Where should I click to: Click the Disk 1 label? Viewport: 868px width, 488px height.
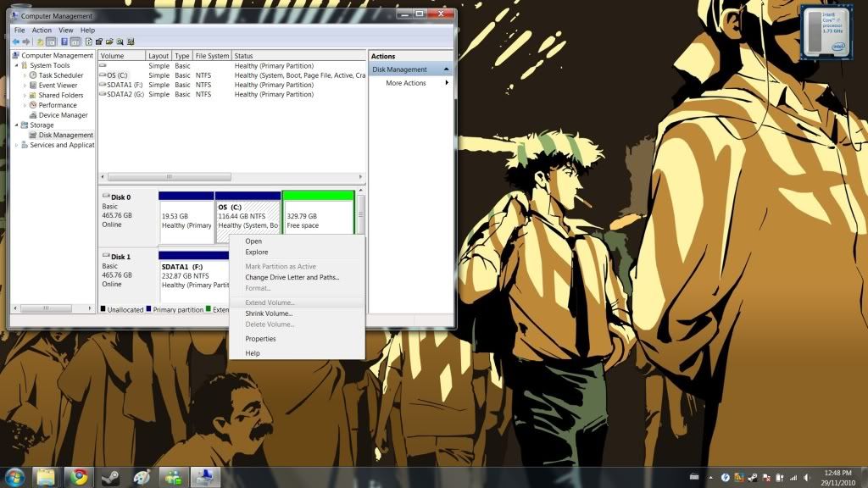click(x=120, y=257)
